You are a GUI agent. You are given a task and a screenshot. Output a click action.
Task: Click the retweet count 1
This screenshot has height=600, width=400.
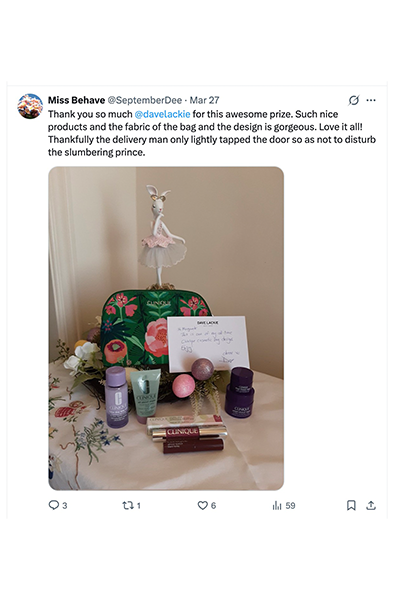click(139, 506)
